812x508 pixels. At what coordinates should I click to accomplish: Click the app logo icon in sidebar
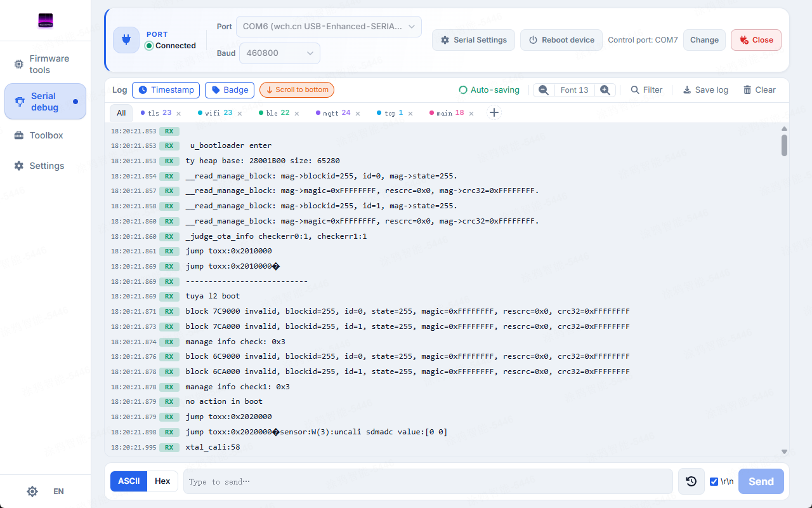tap(45, 21)
